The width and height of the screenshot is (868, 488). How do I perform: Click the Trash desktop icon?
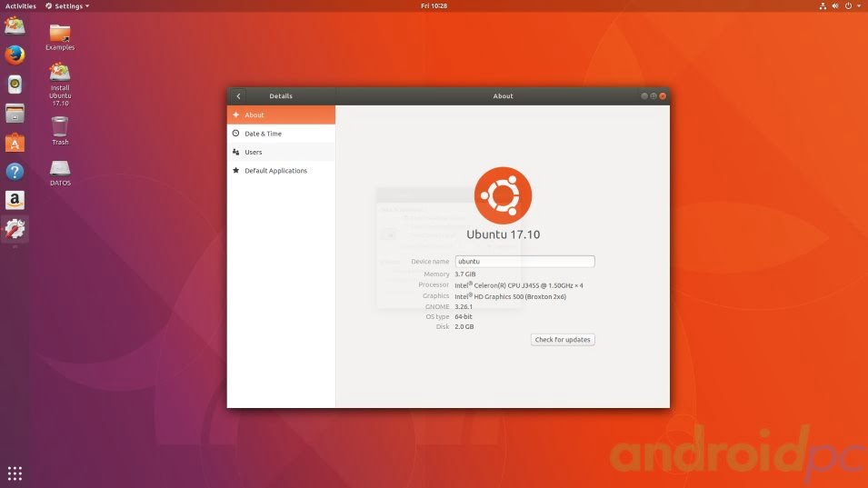point(60,131)
